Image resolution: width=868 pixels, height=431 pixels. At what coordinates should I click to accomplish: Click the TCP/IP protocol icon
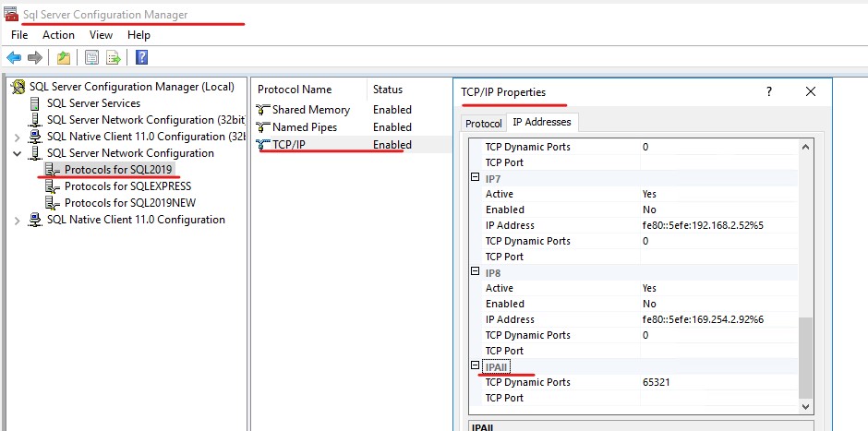[x=263, y=145]
